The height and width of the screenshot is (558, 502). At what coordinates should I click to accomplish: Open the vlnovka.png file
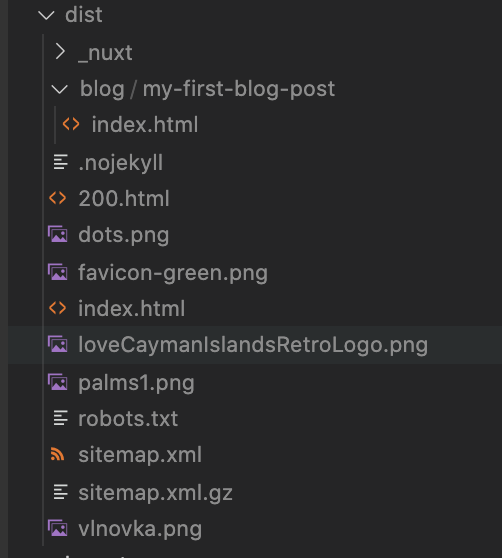click(140, 529)
